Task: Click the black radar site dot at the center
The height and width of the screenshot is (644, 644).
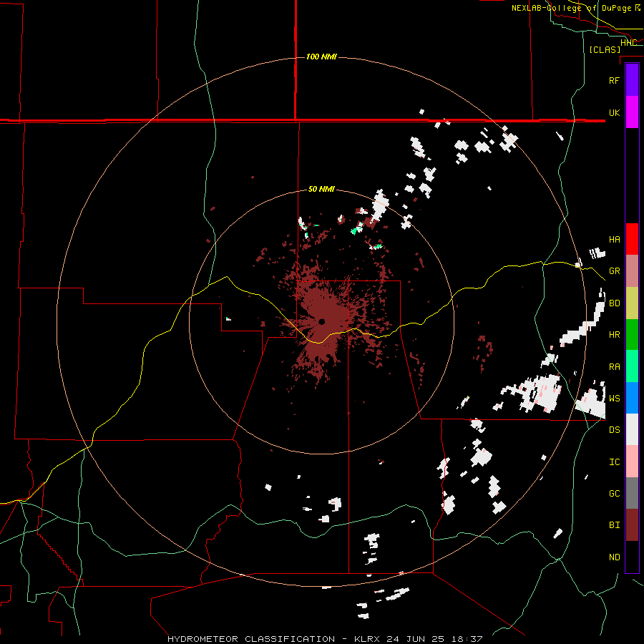Action: pyautogui.click(x=321, y=321)
